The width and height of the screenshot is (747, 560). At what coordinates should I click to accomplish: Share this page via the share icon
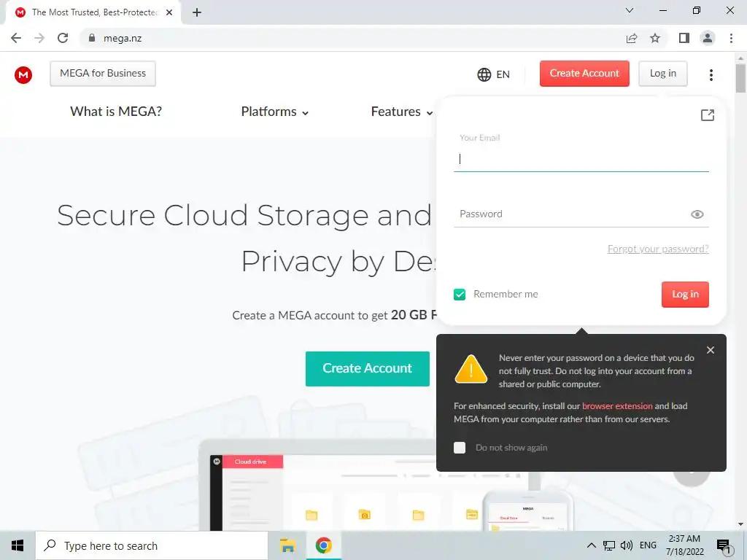pos(632,38)
